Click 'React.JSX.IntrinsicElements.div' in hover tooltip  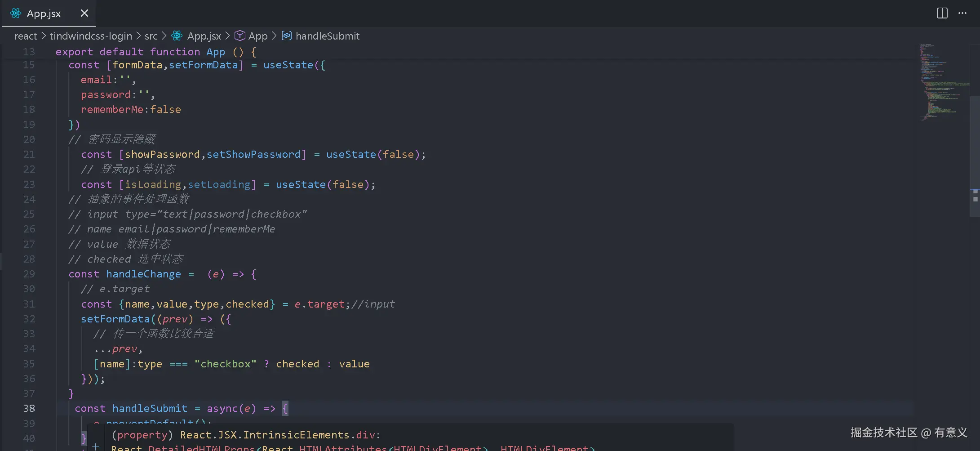point(277,435)
